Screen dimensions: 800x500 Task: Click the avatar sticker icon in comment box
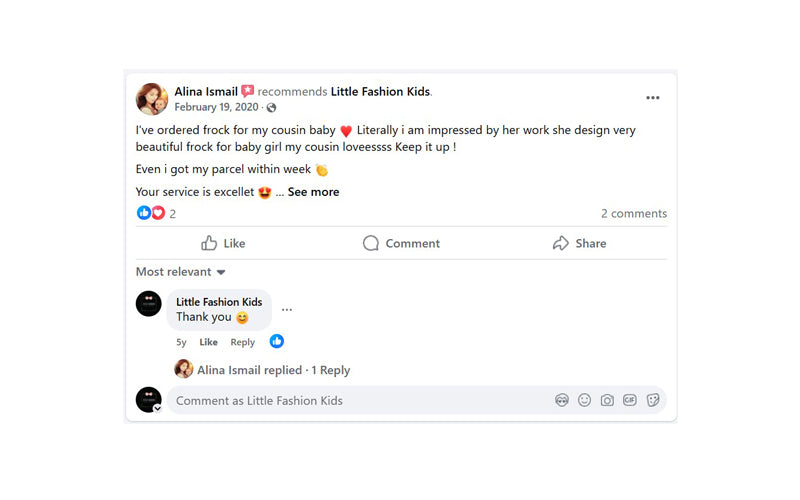(562, 401)
